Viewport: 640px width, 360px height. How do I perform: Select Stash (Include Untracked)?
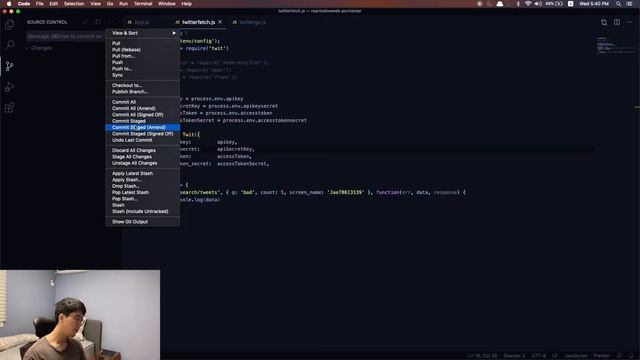(x=142, y=211)
